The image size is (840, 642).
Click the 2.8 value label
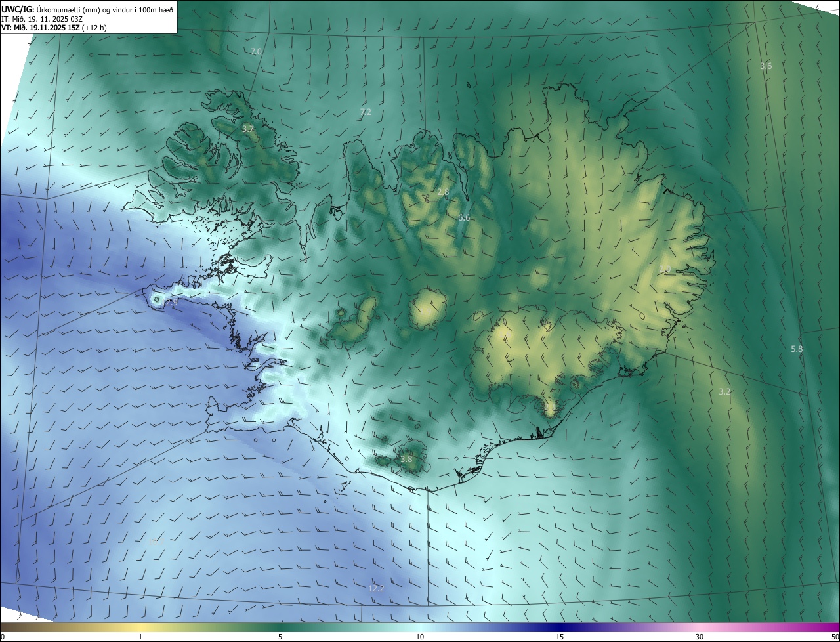443,192
